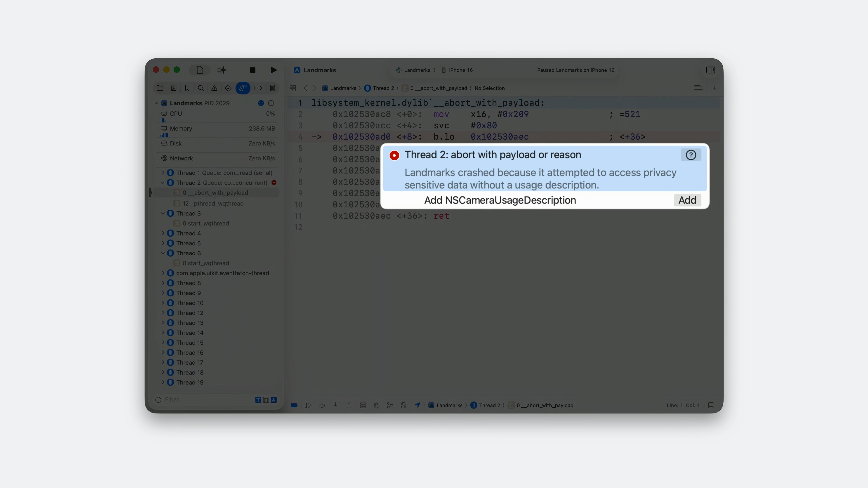
Task: Toggle the inspectors panel on right
Action: click(711, 70)
